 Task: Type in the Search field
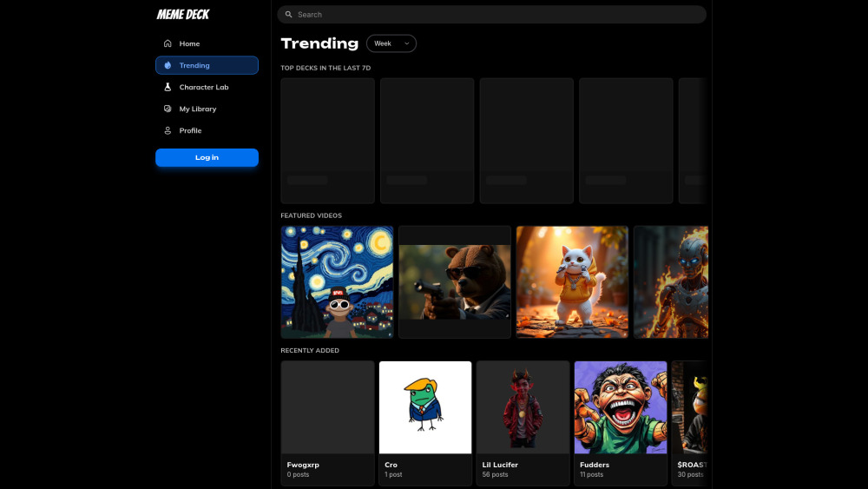point(495,15)
